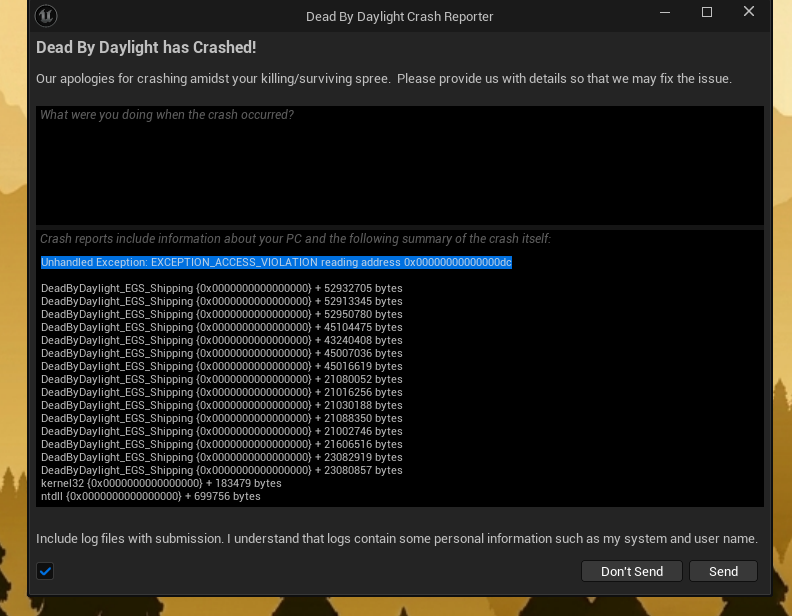
Task: Click the 'Dead By Daylight has Crashed!' heading
Action: tap(146, 47)
